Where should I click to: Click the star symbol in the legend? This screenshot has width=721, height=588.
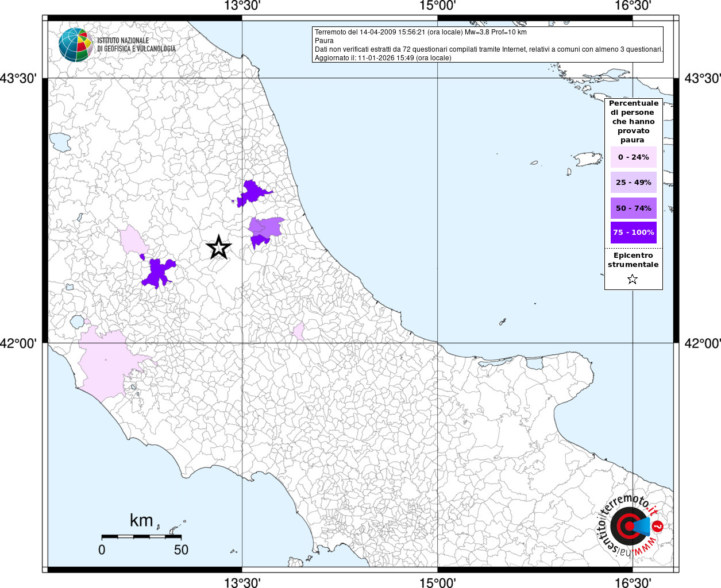point(633,280)
